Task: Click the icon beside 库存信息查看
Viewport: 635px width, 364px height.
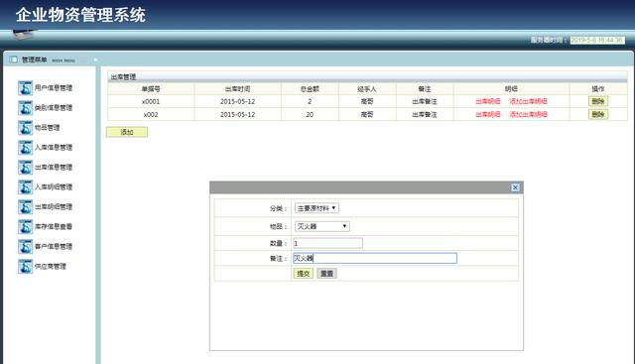Action: pos(25,227)
